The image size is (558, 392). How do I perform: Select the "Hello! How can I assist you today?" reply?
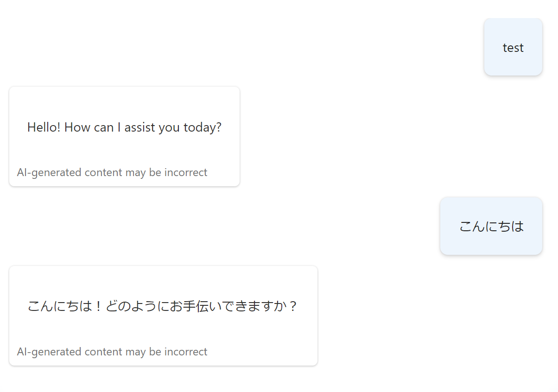click(124, 127)
